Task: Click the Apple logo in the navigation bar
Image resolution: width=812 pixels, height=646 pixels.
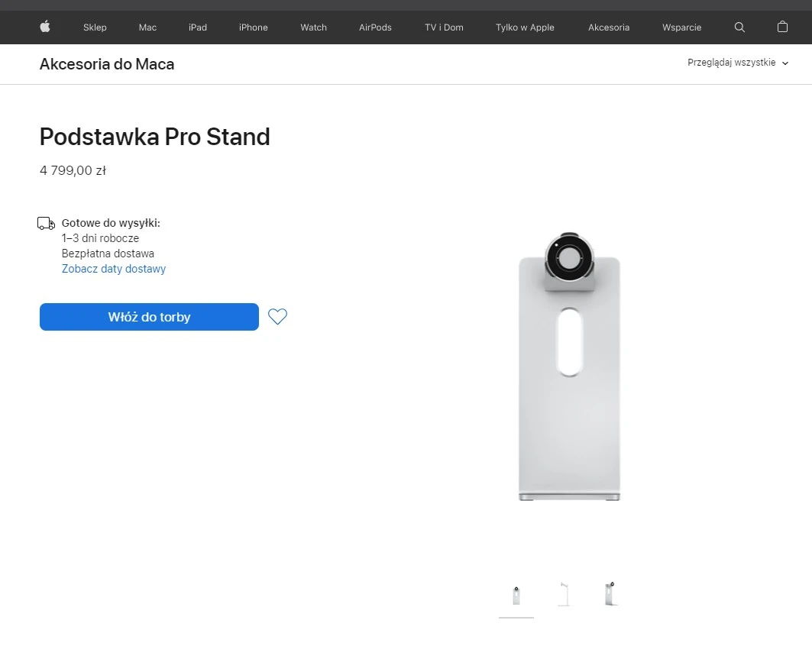Action: [x=45, y=27]
